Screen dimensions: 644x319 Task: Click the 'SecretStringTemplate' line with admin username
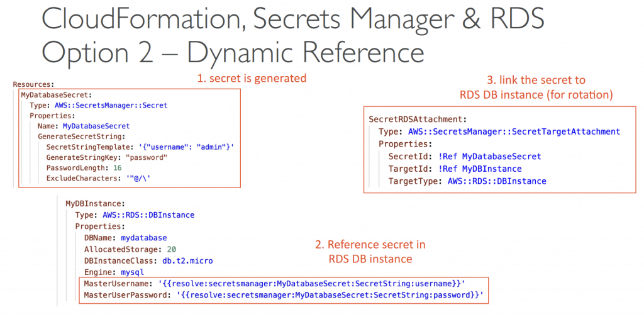[x=140, y=147]
